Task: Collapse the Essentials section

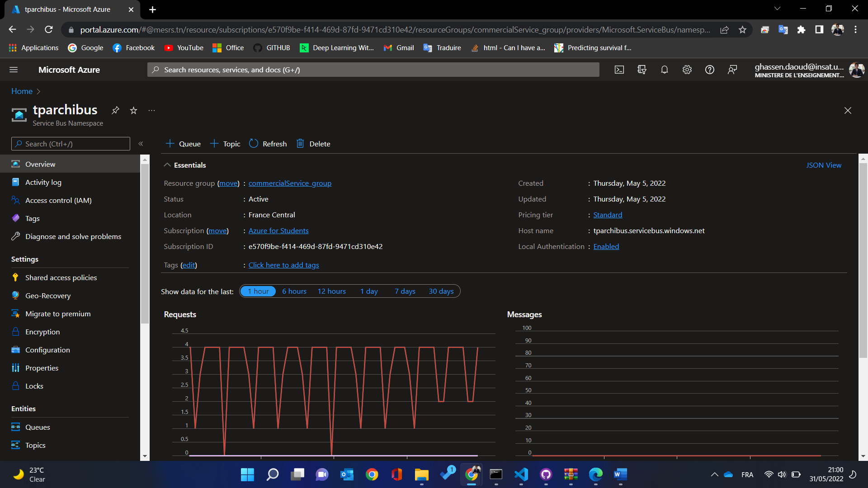Action: [167, 165]
